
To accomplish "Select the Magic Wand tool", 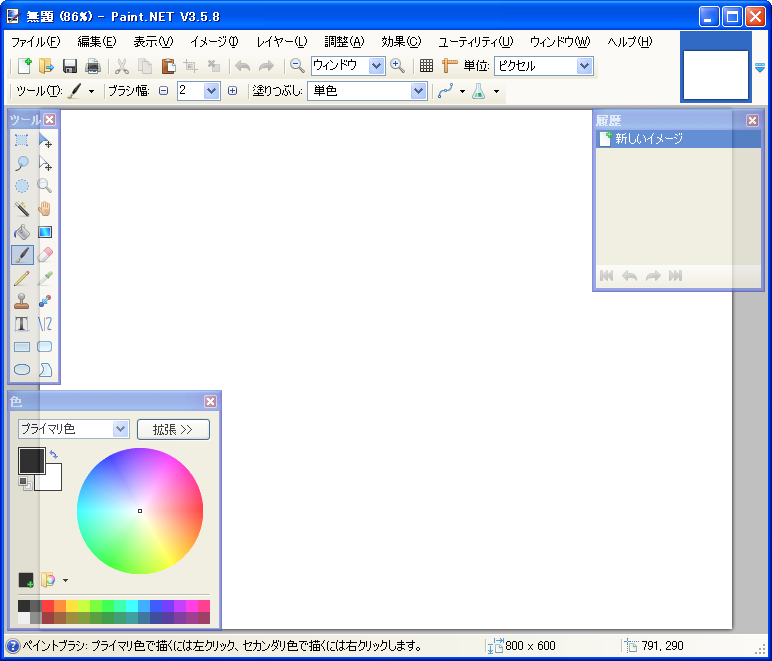I will tap(22, 209).
